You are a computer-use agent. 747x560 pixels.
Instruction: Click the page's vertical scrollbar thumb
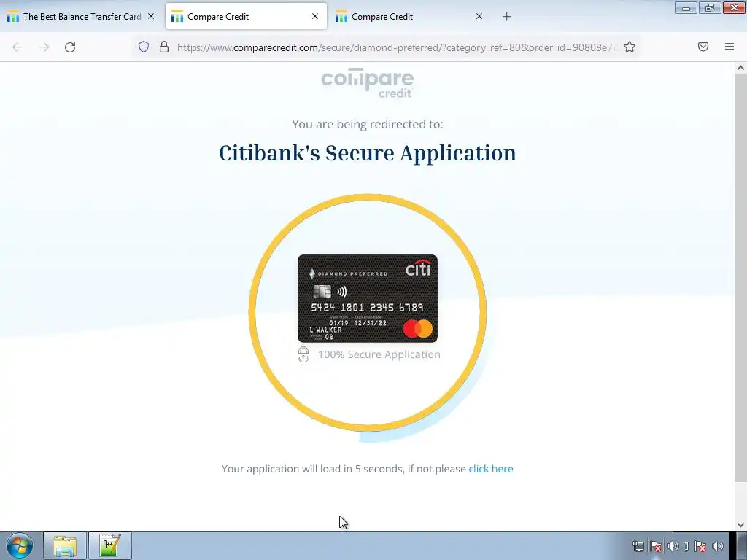pyautogui.click(x=740, y=277)
